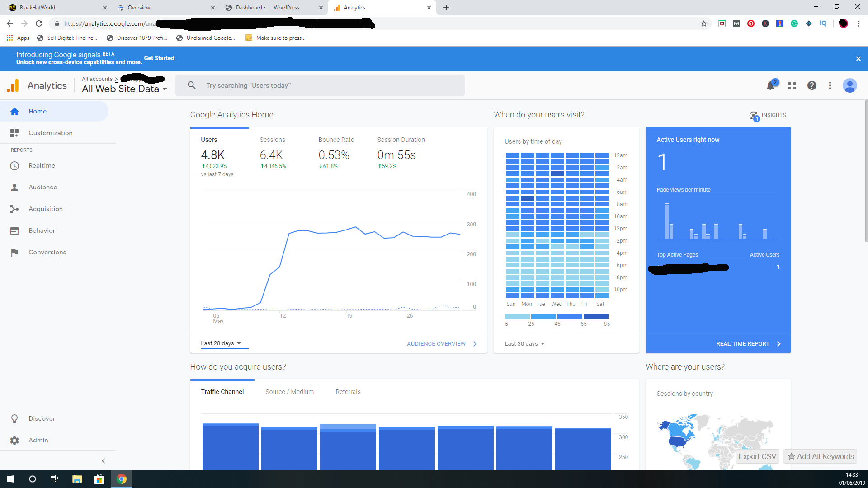
Task: Open the Pinterest extension icon
Action: pos(751,23)
